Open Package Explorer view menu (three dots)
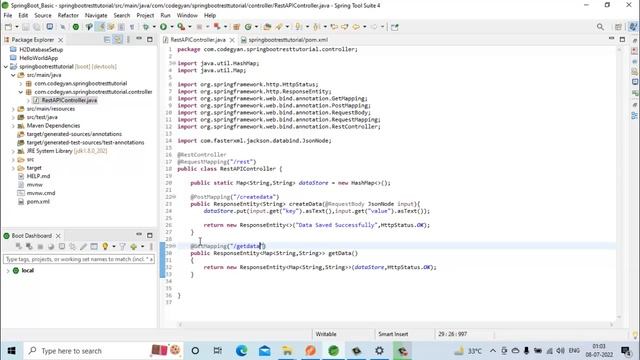The image size is (640, 360). tap(128, 40)
